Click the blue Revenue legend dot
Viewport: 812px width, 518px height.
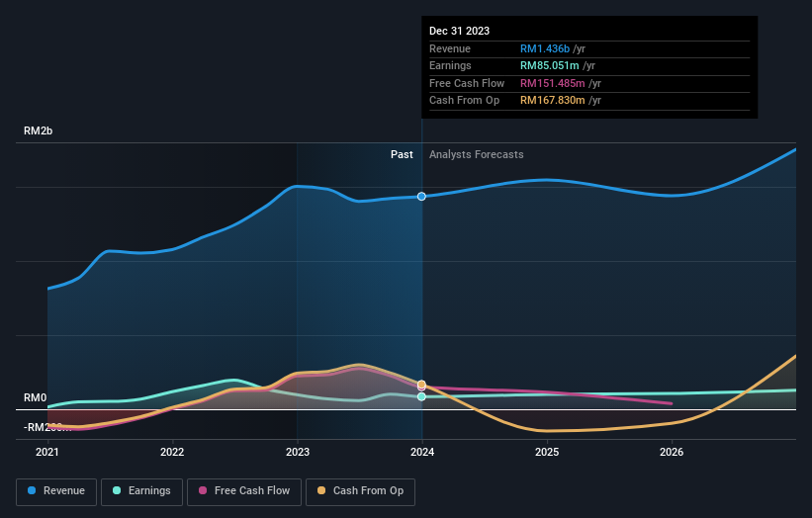[32, 490]
